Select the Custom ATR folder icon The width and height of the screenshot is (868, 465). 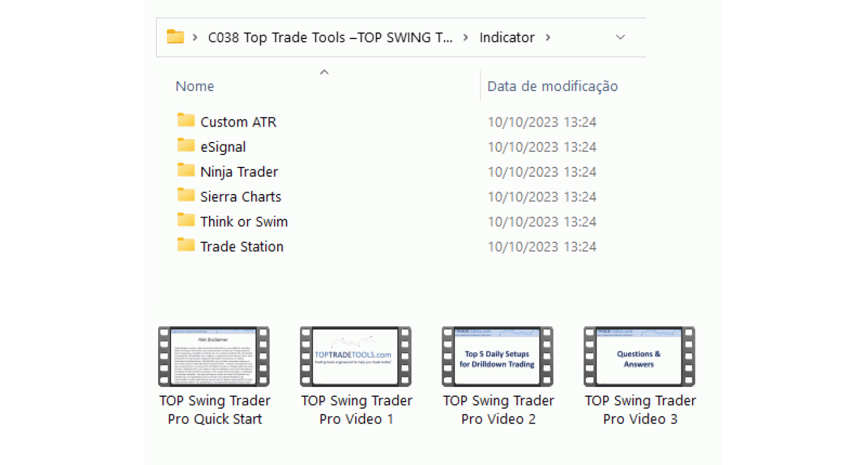186,121
